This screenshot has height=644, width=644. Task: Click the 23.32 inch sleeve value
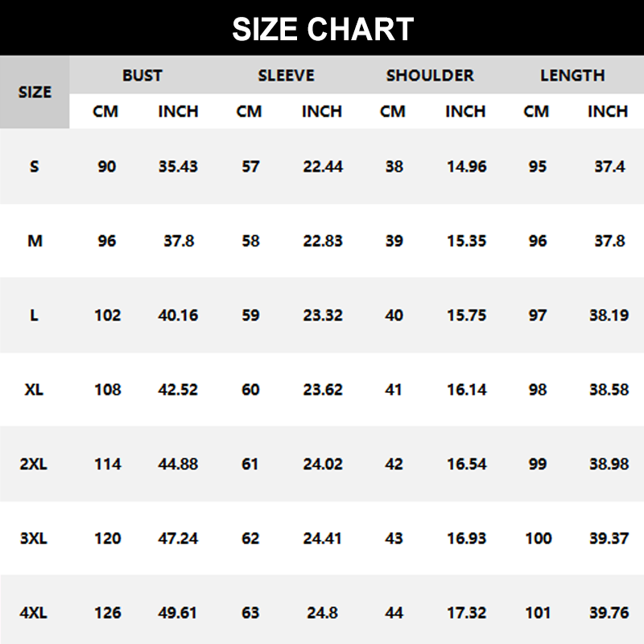tap(323, 316)
